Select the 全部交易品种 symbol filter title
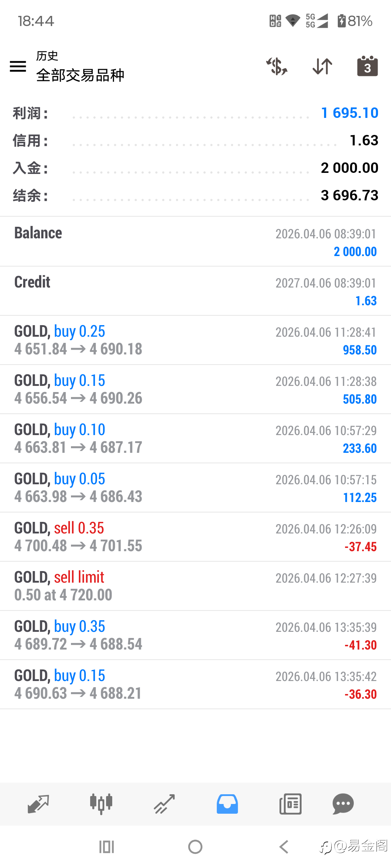This screenshot has width=391, height=868. tap(80, 75)
